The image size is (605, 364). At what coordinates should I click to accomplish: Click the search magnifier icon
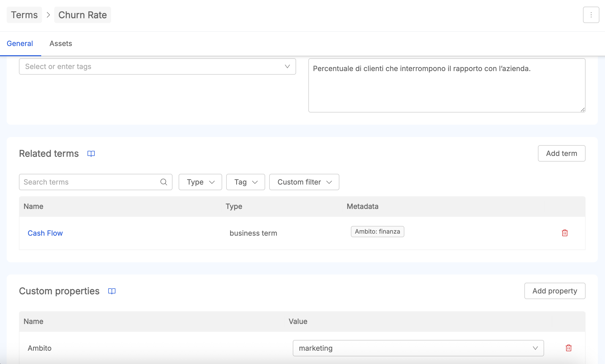tap(164, 182)
